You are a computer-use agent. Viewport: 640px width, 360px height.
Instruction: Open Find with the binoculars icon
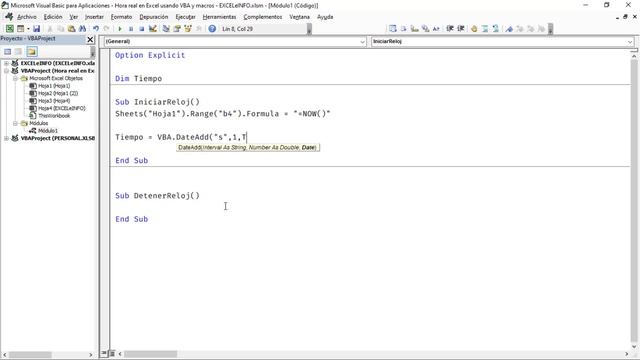(x=82, y=29)
